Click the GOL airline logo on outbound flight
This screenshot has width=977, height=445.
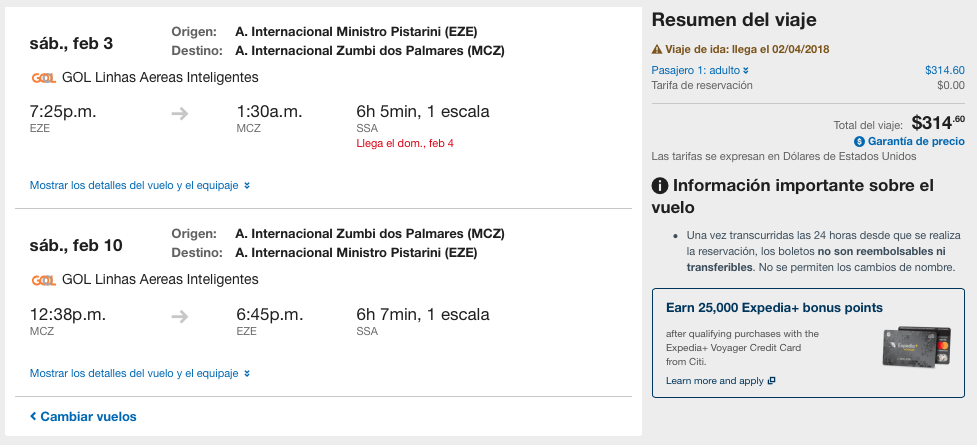pos(44,78)
